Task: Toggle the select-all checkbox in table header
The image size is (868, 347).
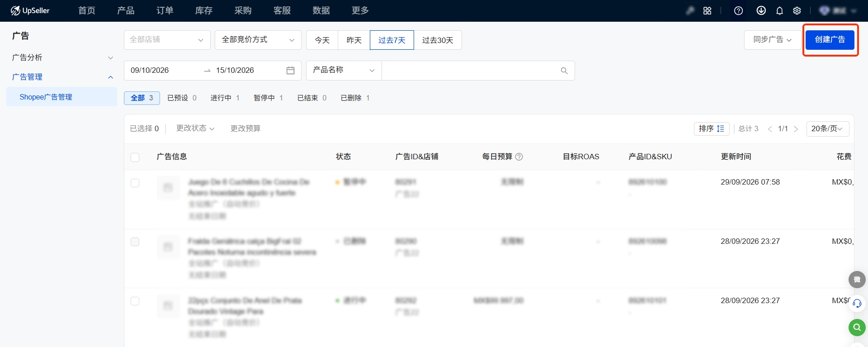Action: (135, 157)
